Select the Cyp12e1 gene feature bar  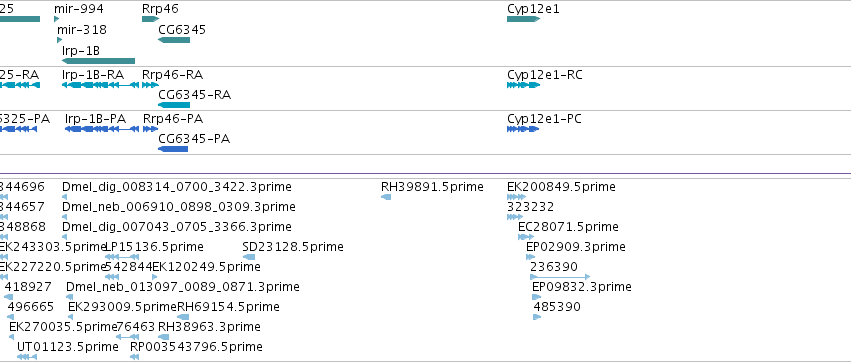(523, 19)
